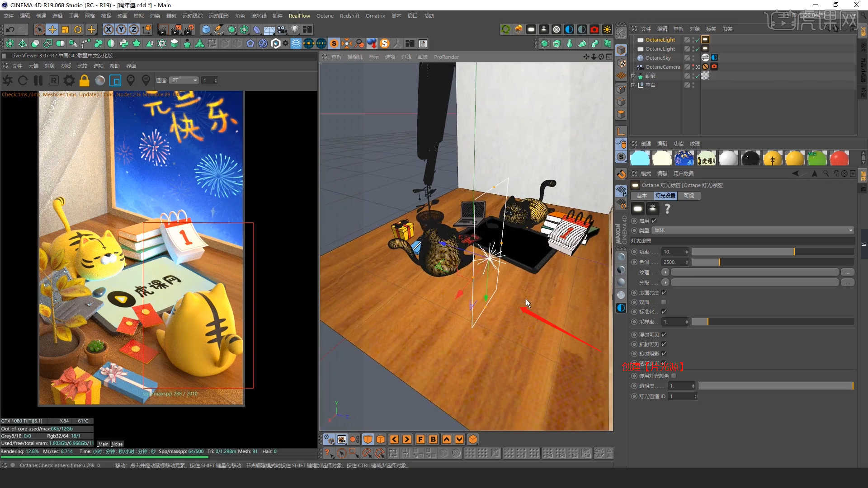This screenshot has height=488, width=868.
Task: Open the Live Viewer settings gear icon
Action: (x=69, y=81)
